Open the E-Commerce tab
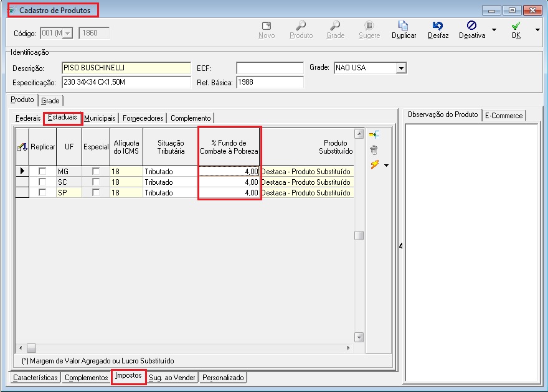 (504, 115)
